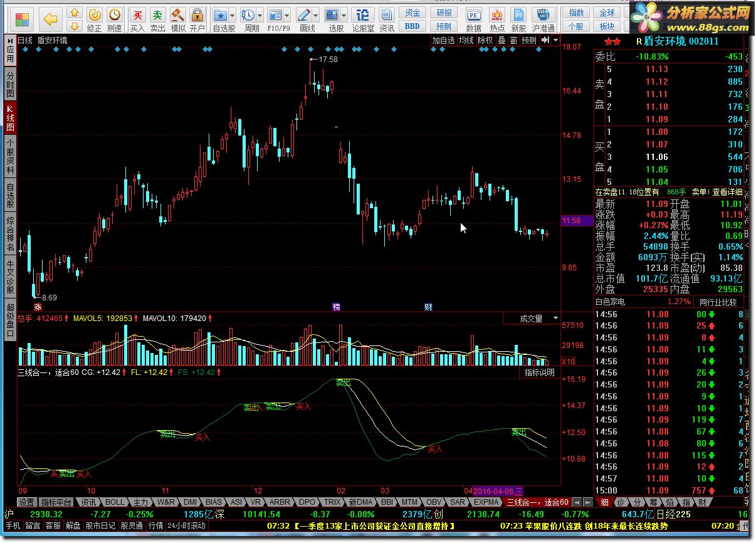Open the 热点 hotspot flame icon
Screen dimensions: 756x543
point(497,19)
